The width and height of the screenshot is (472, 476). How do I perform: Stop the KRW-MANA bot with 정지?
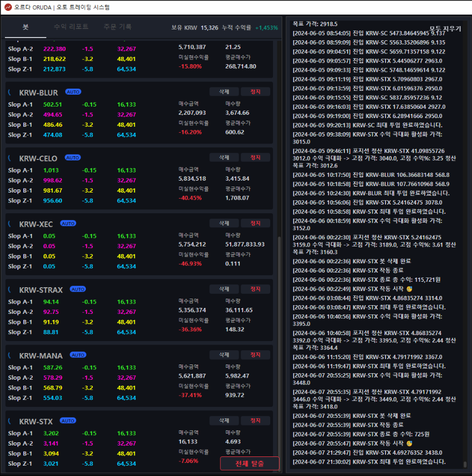pyautogui.click(x=255, y=355)
